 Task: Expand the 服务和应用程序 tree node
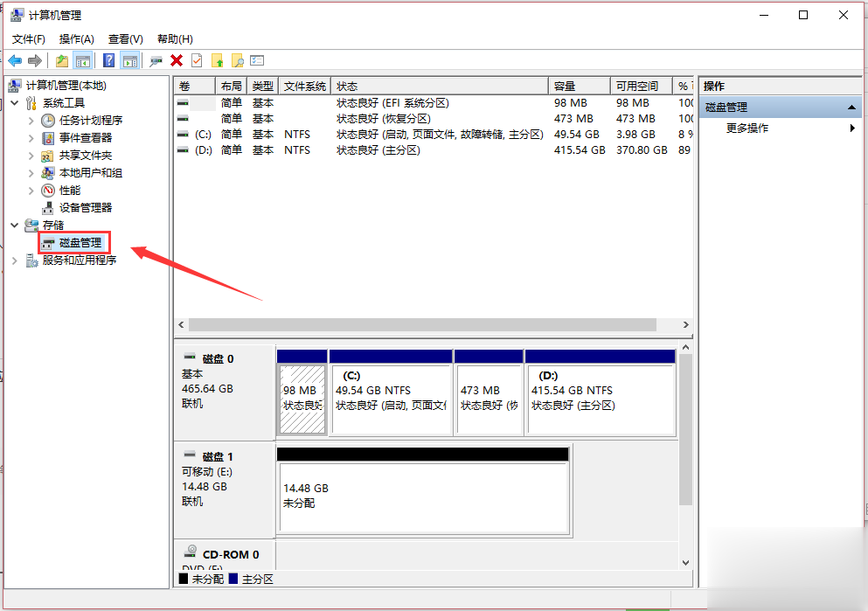click(15, 260)
